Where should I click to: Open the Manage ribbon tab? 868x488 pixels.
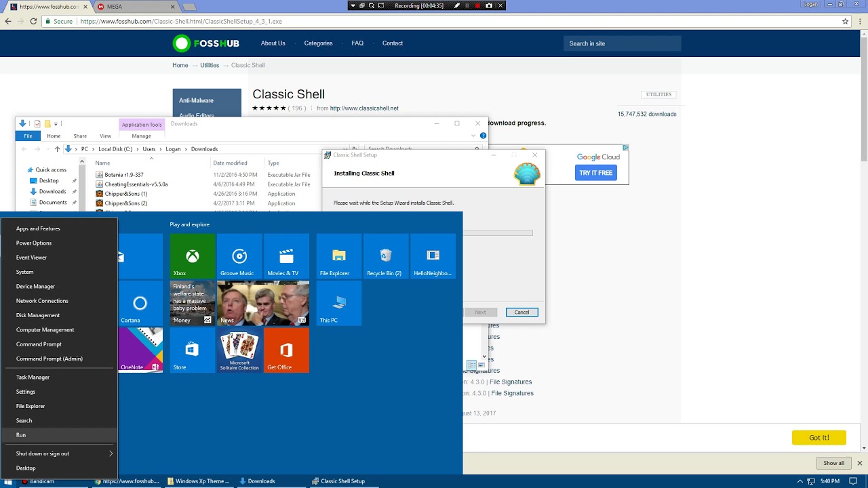click(x=141, y=136)
